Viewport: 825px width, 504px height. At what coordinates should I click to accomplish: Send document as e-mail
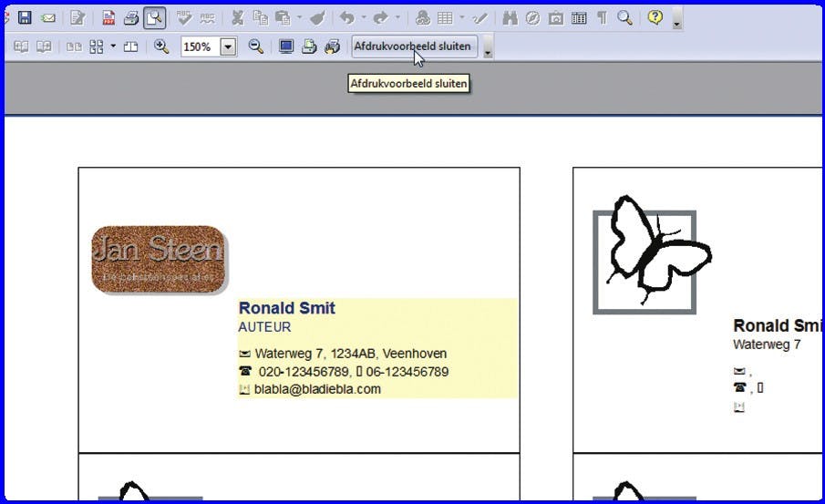[48, 18]
